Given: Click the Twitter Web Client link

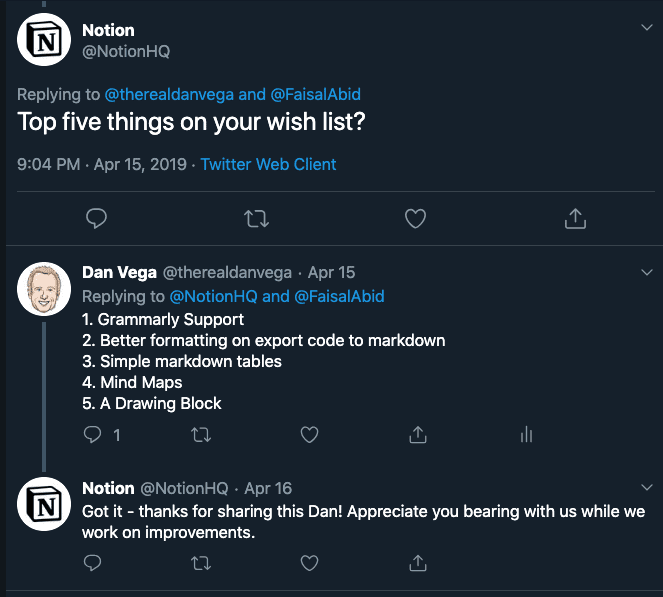Looking at the screenshot, I should [x=268, y=164].
